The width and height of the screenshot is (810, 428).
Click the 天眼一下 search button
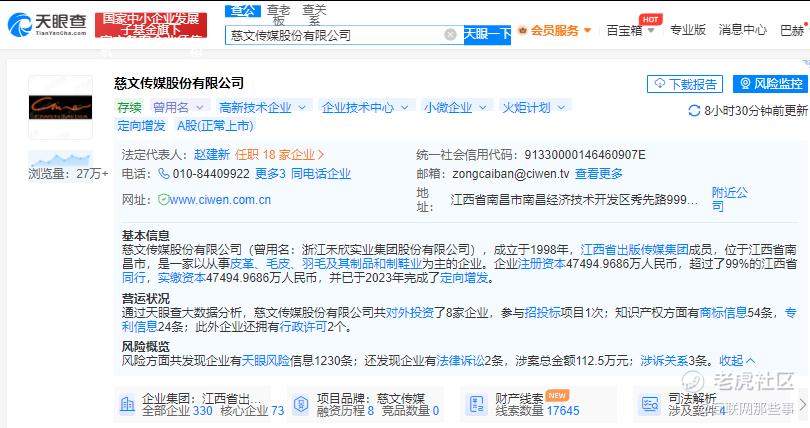[x=487, y=35]
